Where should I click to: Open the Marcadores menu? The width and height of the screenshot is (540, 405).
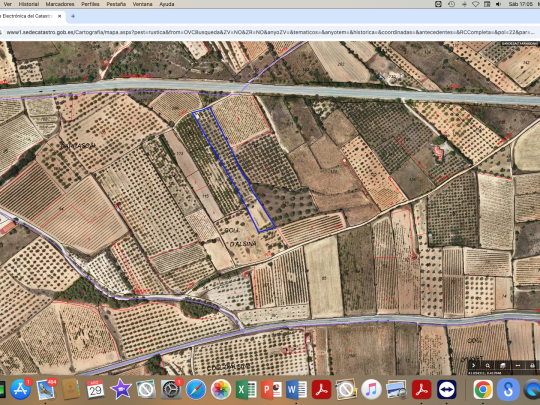[60, 4]
